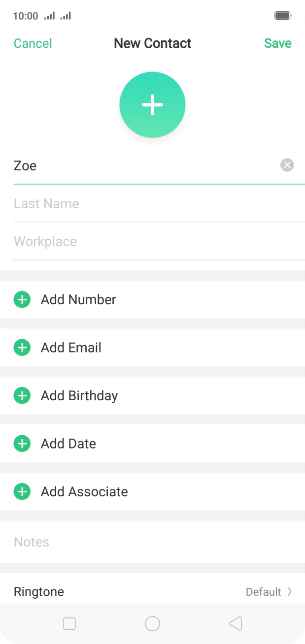Viewport: 305px width, 644px height.
Task: Tap Add Number to add a phone
Action: (x=78, y=299)
